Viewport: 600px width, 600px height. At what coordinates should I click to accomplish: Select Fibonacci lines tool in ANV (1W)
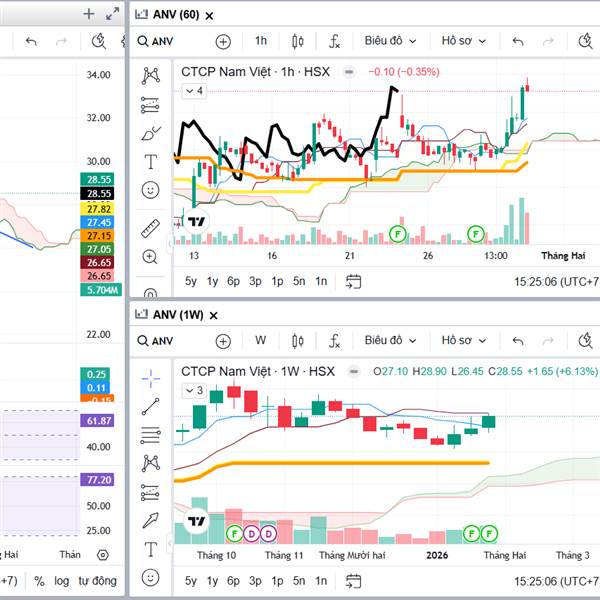[150, 435]
